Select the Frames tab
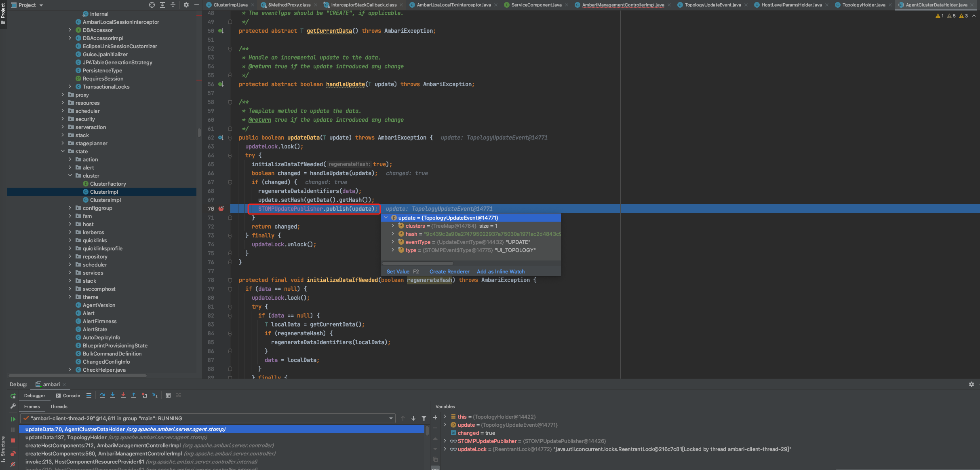The height and width of the screenshot is (470, 980). [x=32, y=406]
